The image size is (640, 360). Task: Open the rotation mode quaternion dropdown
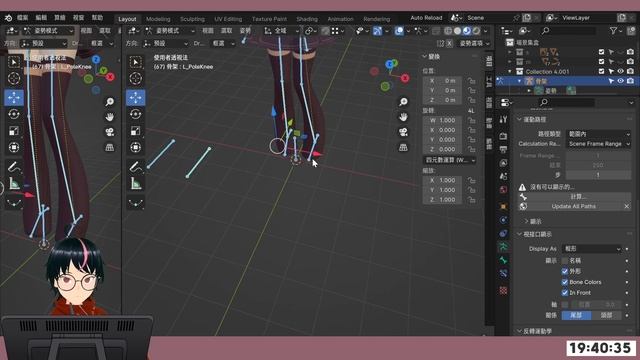449,160
